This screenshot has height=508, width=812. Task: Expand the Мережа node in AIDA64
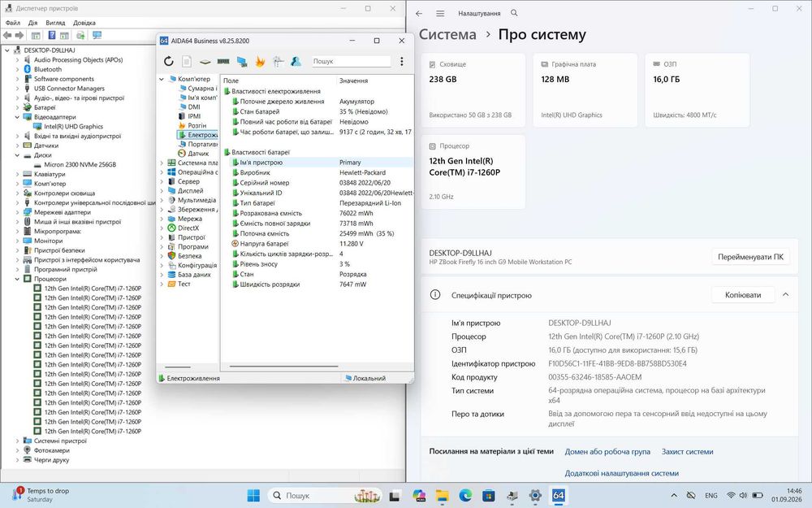click(x=162, y=219)
